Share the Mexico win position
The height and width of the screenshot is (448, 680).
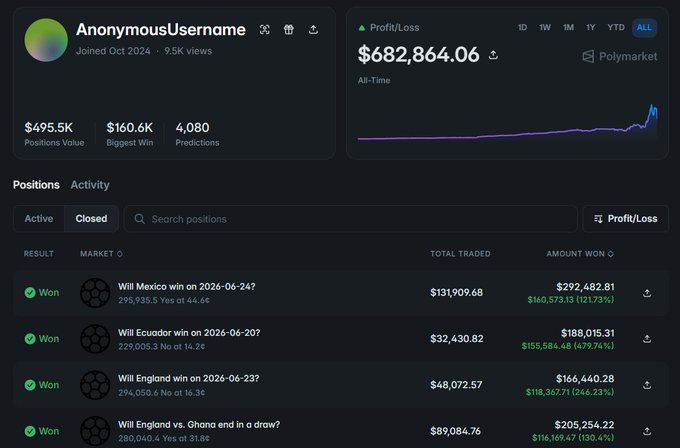(x=647, y=293)
